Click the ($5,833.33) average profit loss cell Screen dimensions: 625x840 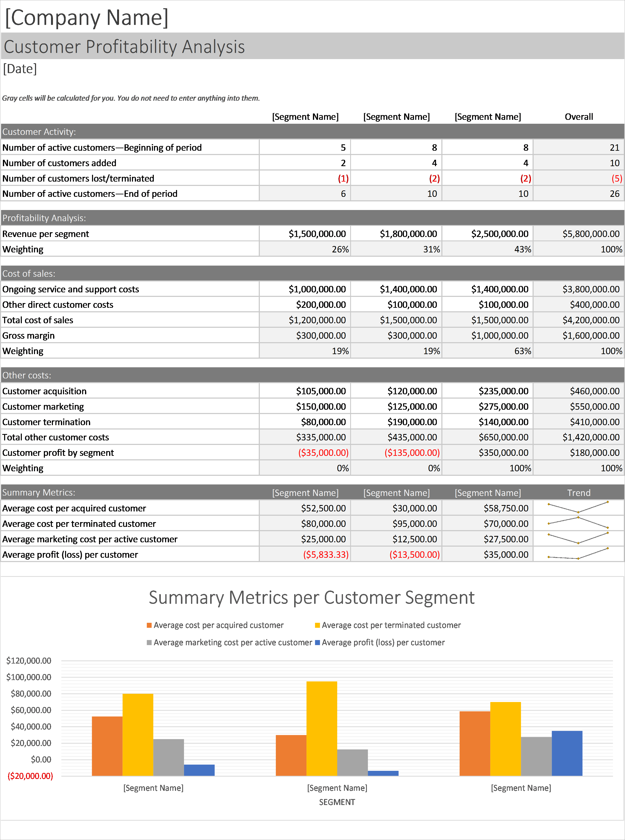click(325, 554)
